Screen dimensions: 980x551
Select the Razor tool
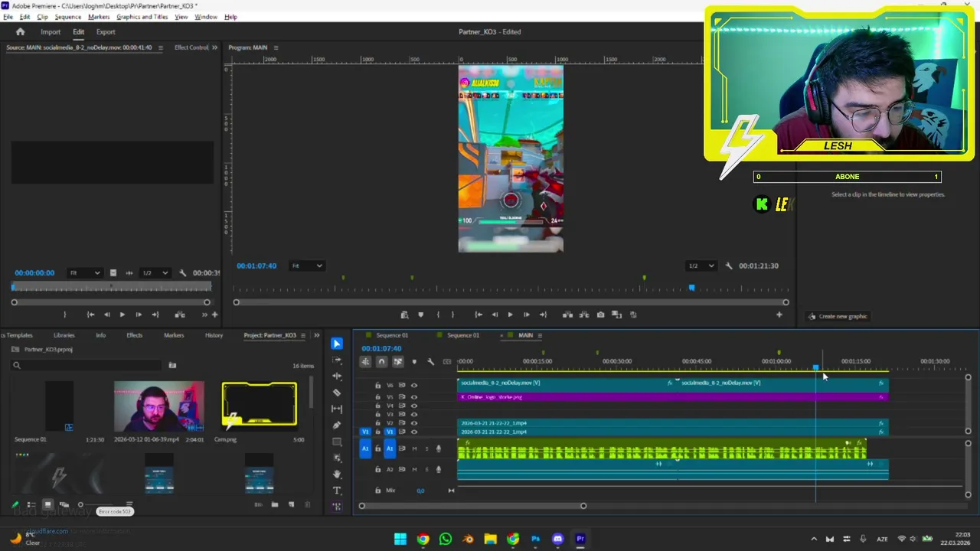tap(337, 393)
